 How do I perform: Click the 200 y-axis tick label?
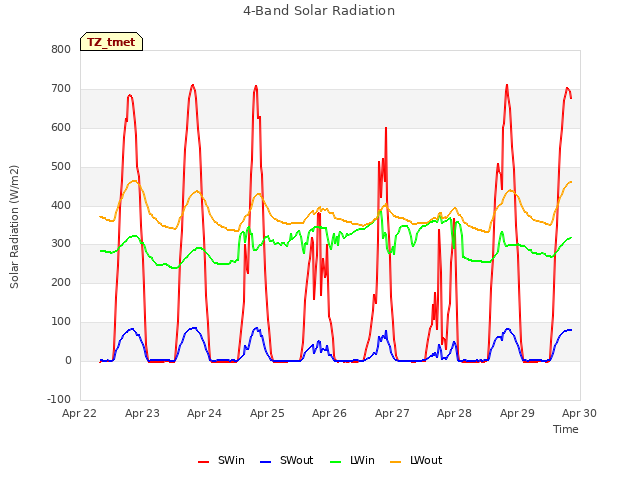[x=61, y=282]
